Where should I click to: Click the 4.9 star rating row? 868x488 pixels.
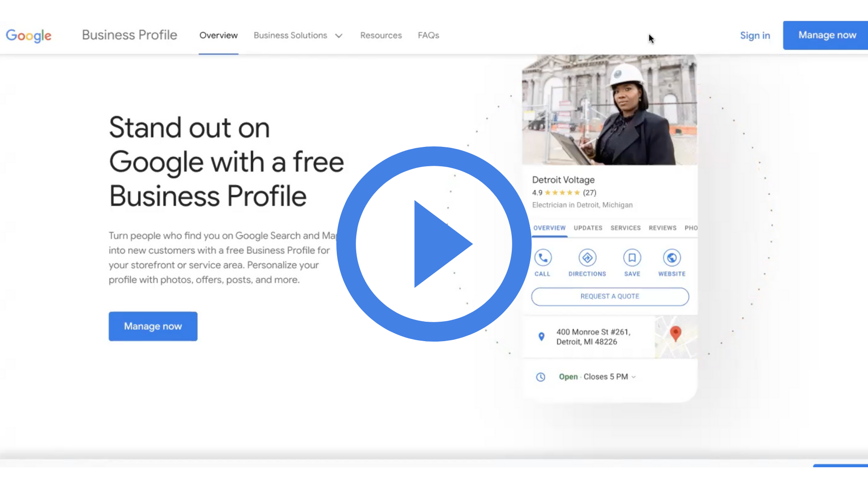pyautogui.click(x=564, y=192)
